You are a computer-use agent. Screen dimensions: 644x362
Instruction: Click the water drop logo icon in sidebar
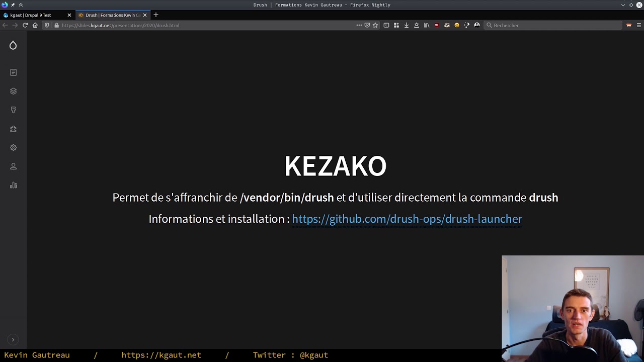tap(13, 46)
